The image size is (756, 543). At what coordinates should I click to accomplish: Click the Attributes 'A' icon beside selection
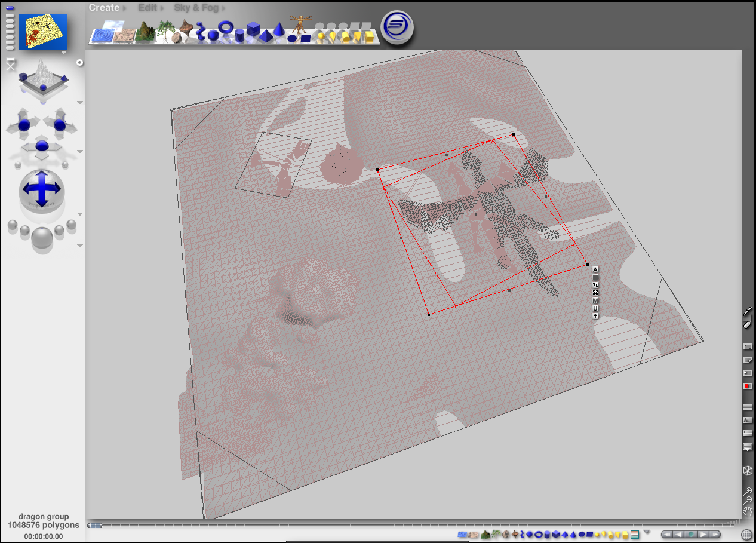tap(595, 269)
